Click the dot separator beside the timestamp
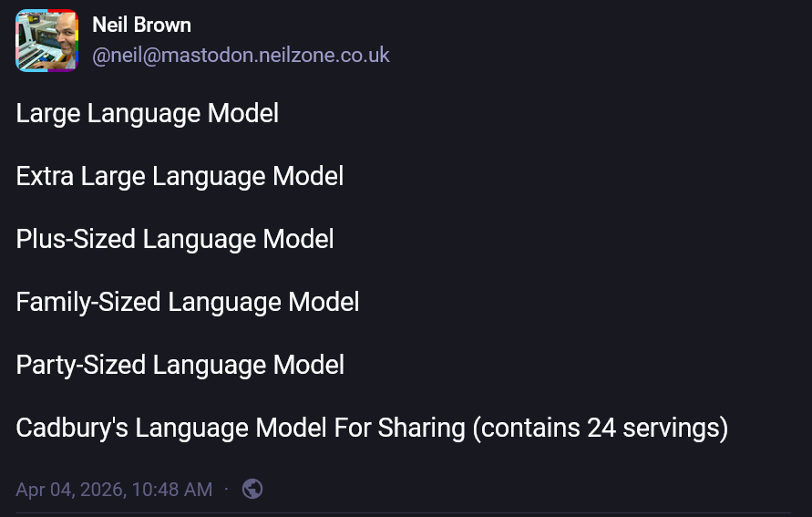 pyautogui.click(x=227, y=490)
